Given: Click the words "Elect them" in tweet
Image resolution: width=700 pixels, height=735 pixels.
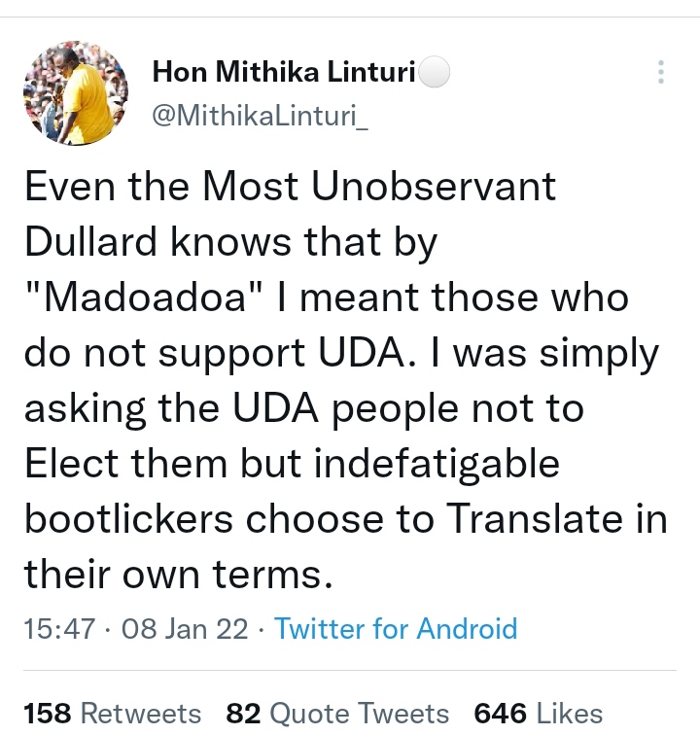Looking at the screenshot, I should [x=126, y=464].
